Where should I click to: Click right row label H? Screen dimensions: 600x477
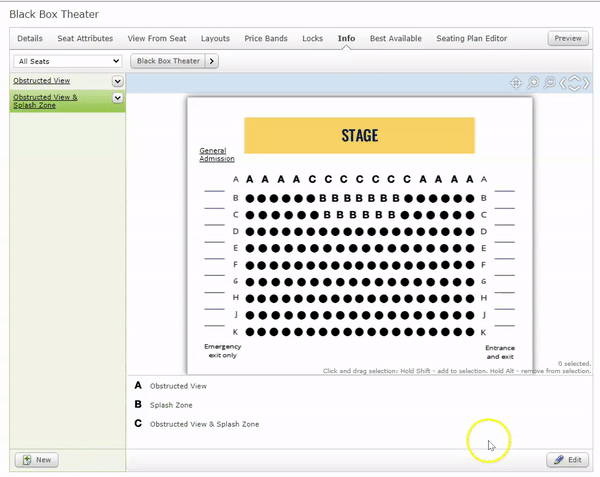484,298
